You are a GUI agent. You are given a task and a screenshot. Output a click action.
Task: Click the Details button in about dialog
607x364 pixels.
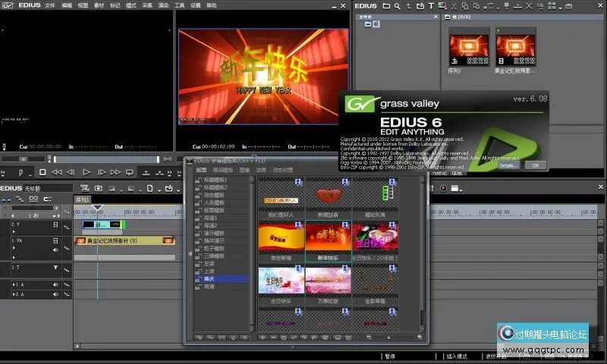pos(508,165)
